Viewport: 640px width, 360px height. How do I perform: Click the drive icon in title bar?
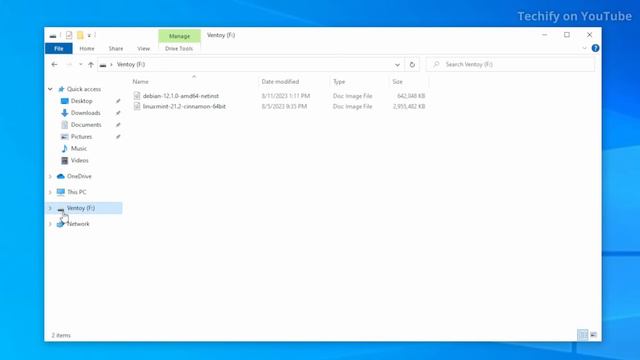53,36
